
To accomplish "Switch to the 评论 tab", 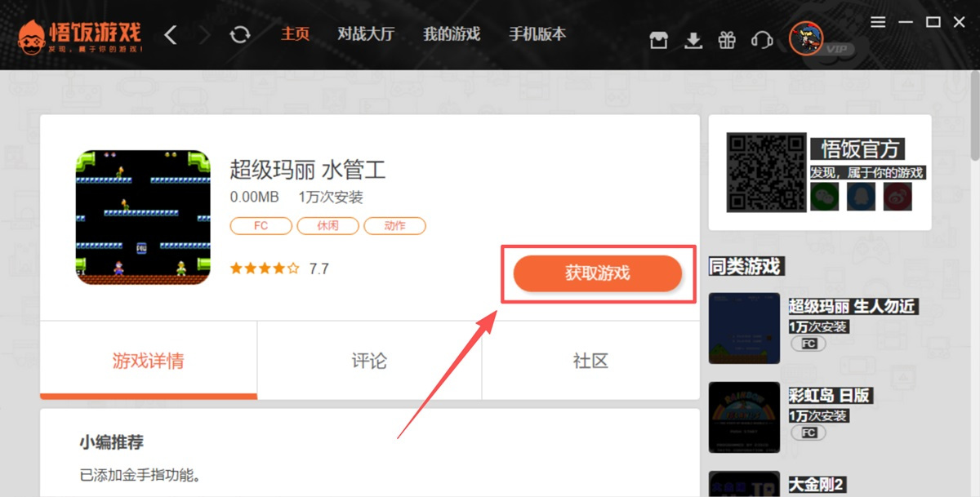I will 369,361.
